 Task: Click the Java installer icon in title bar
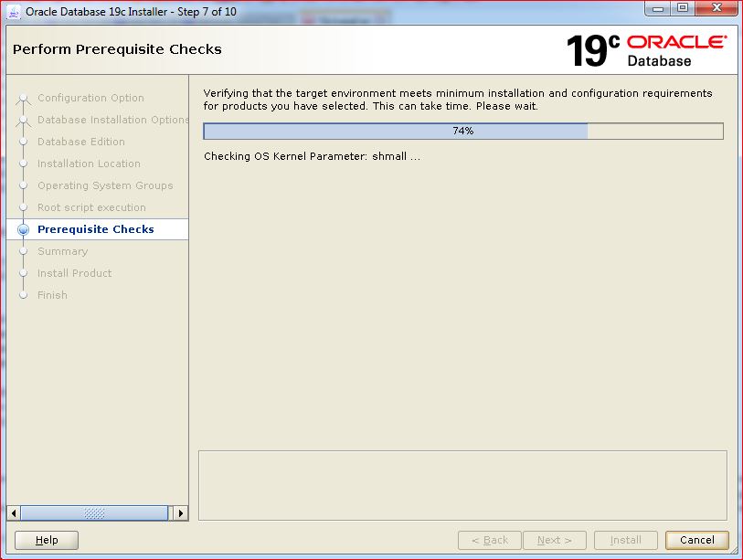[x=14, y=12]
